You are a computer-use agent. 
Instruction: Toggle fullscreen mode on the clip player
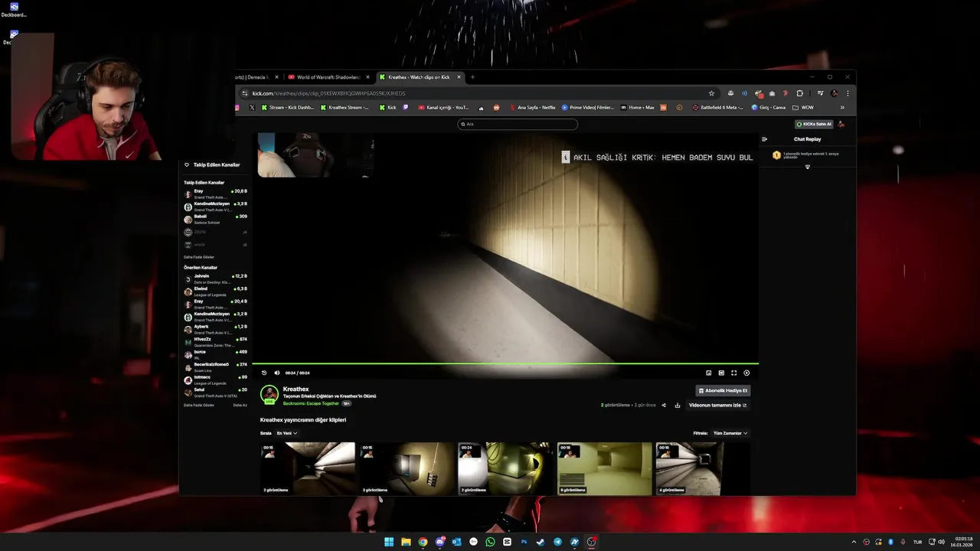[733, 373]
